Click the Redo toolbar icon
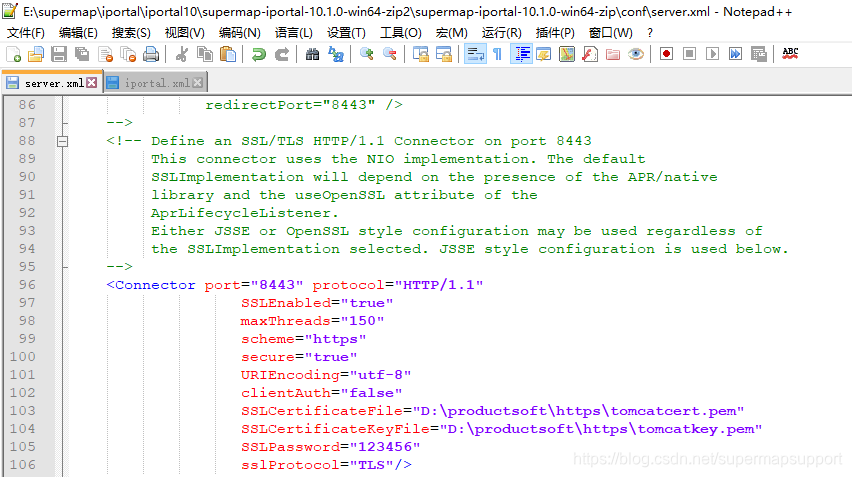The width and height of the screenshot is (852, 477). click(281, 54)
